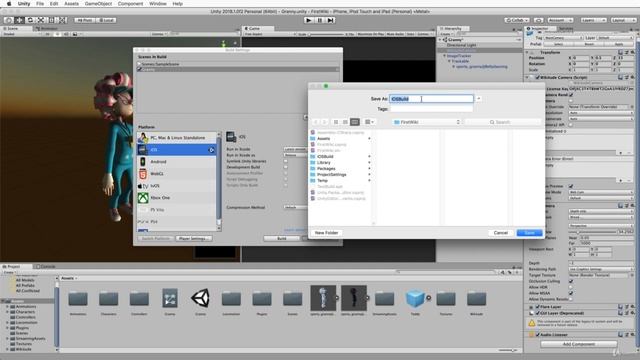Click the cloud services icon button
This screenshot has height=360, width=640.
click(538, 20)
